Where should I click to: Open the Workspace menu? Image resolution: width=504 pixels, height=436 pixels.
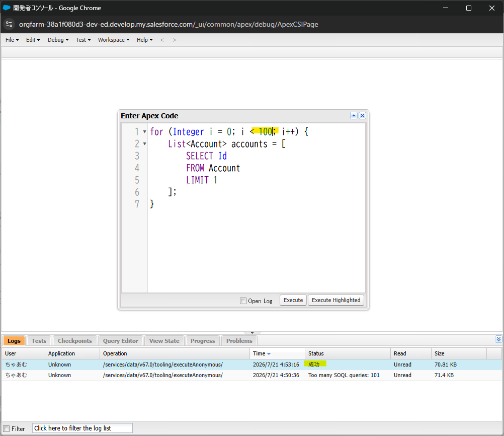114,40
